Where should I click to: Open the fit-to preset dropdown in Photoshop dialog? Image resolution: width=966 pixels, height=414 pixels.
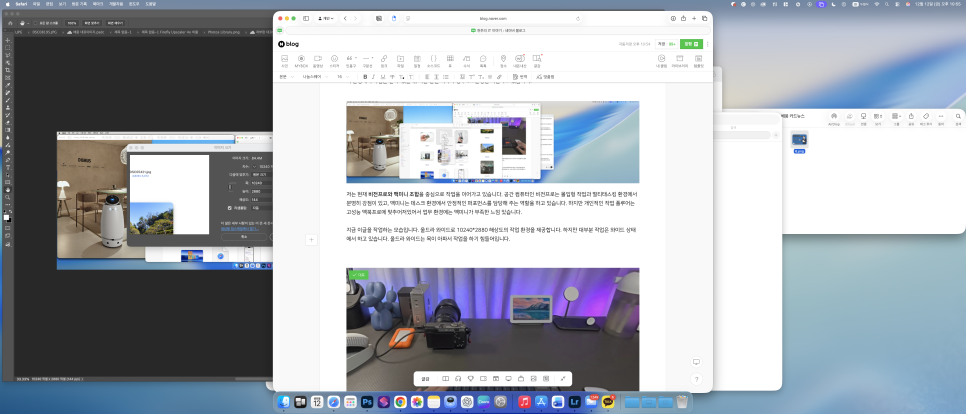pos(262,174)
